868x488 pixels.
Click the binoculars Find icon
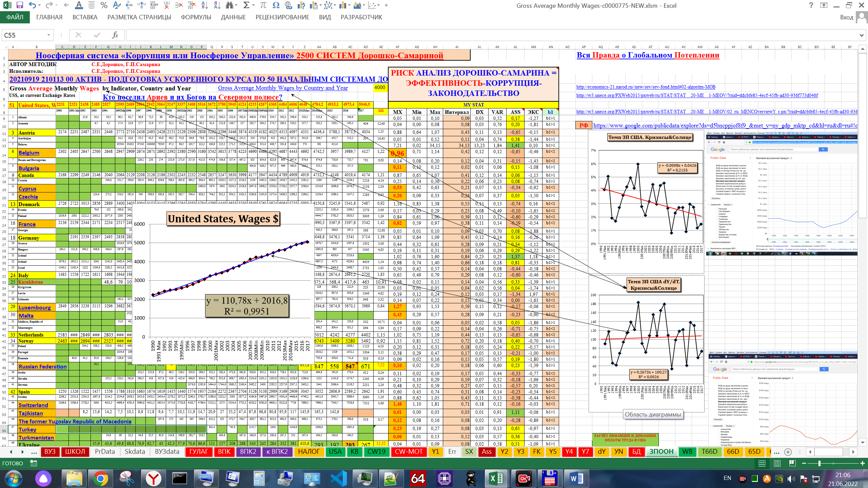click(x=230, y=5)
